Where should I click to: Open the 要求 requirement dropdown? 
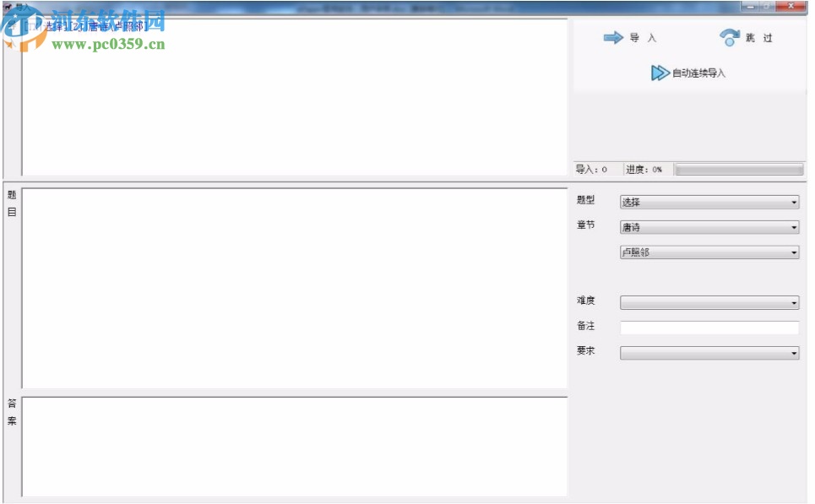[x=709, y=353]
